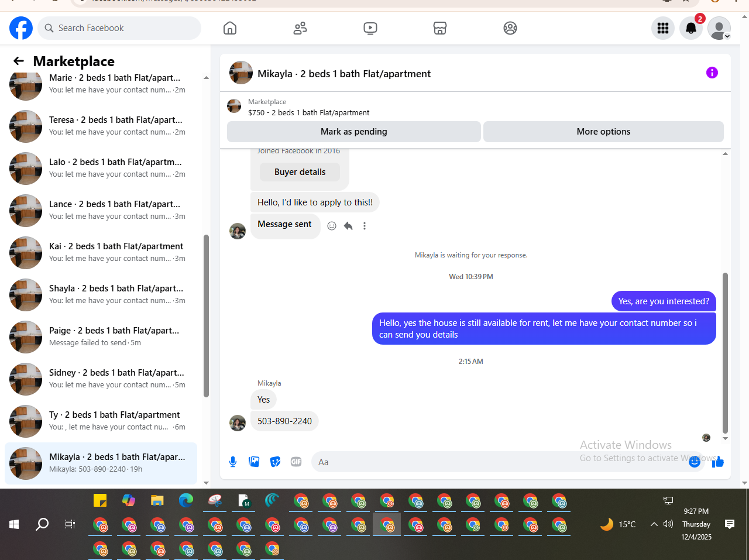Click the chat thread scrollbar thumb
The image size is (749, 560).
[726, 353]
